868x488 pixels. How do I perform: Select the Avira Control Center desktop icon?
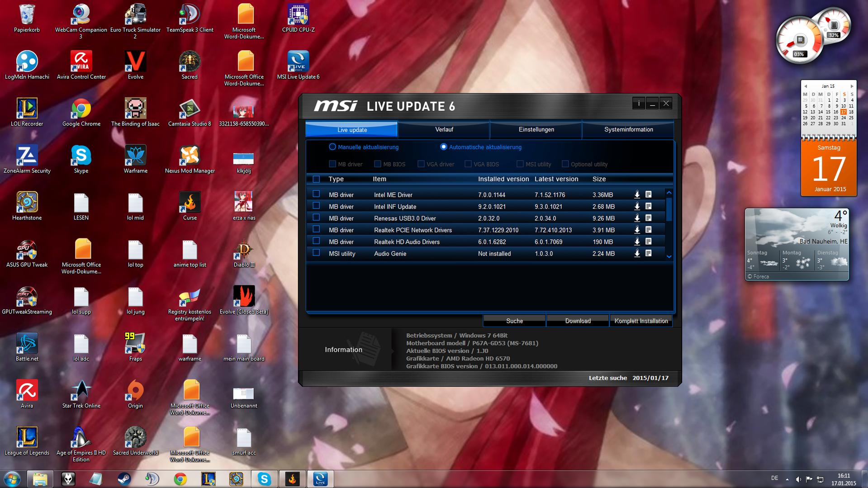pos(81,65)
